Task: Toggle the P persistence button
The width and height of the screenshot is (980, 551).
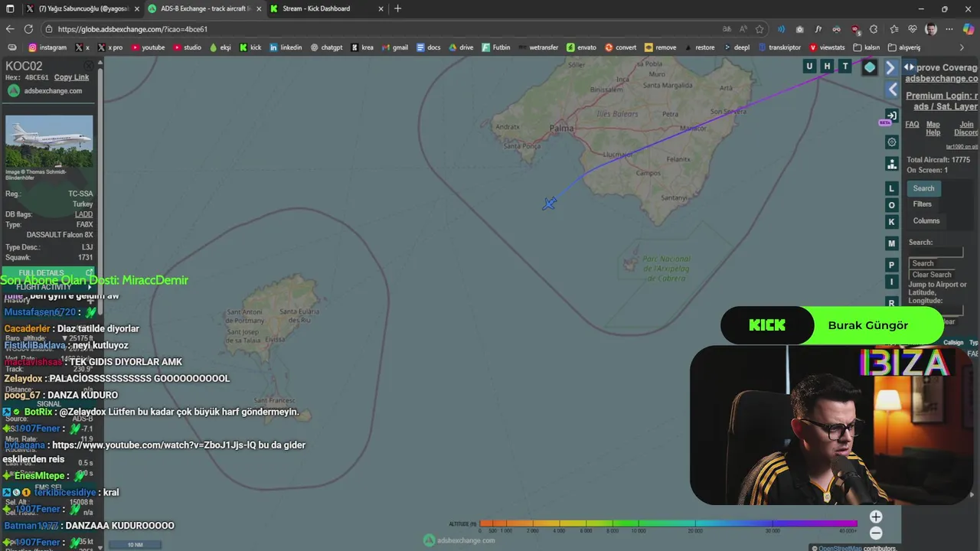Action: pos(891,265)
